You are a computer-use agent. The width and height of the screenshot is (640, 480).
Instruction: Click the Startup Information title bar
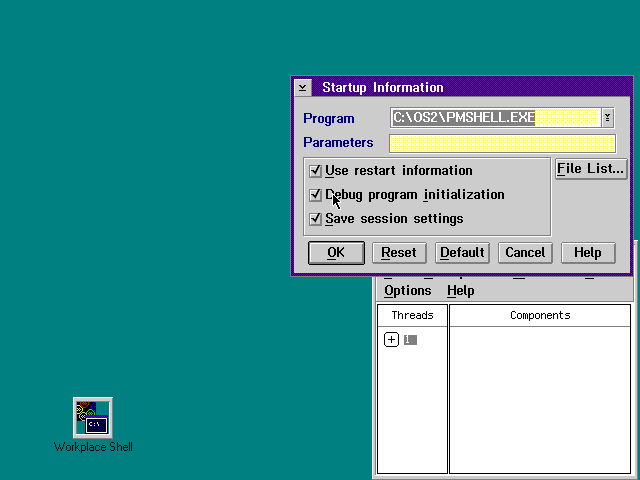pos(471,88)
